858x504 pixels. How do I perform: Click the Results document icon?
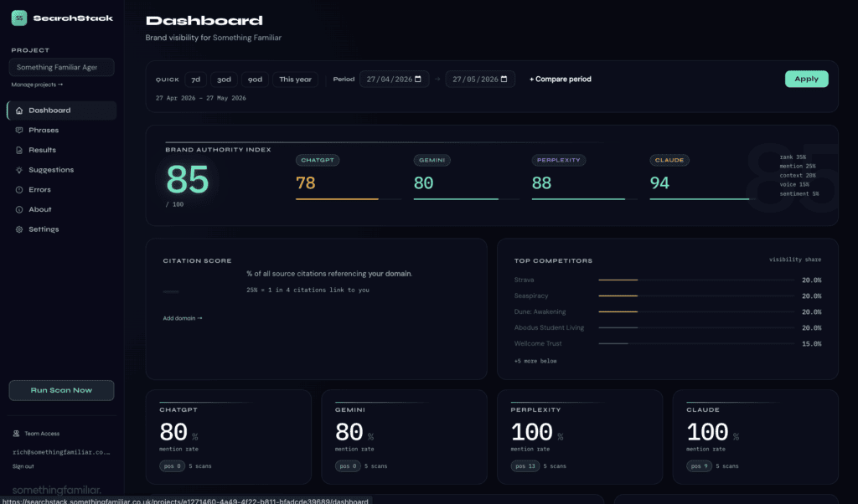click(x=19, y=150)
